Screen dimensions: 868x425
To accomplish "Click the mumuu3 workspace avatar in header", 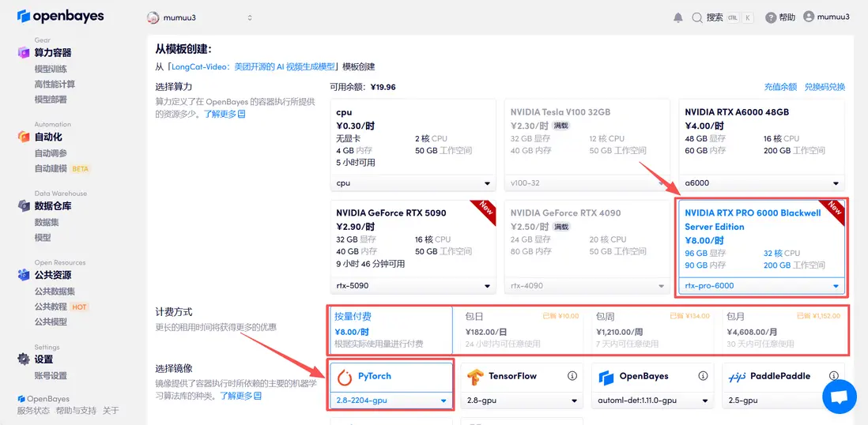I will click(153, 17).
